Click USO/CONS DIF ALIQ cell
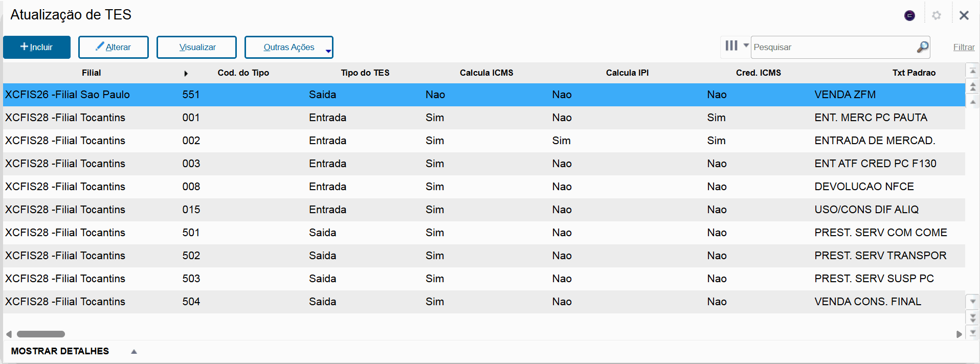Viewport: 980px width, 364px height. [866, 210]
